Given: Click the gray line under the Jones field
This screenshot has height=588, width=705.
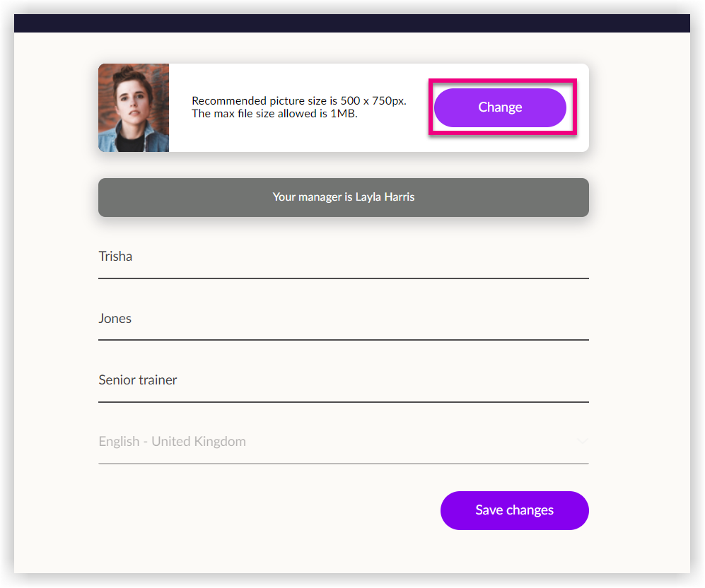Looking at the screenshot, I should 343,341.
